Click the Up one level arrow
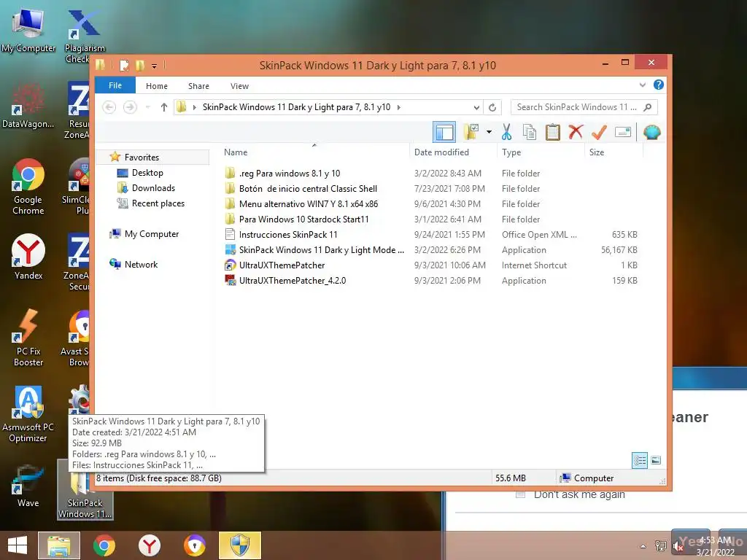747x560 pixels. tap(164, 107)
